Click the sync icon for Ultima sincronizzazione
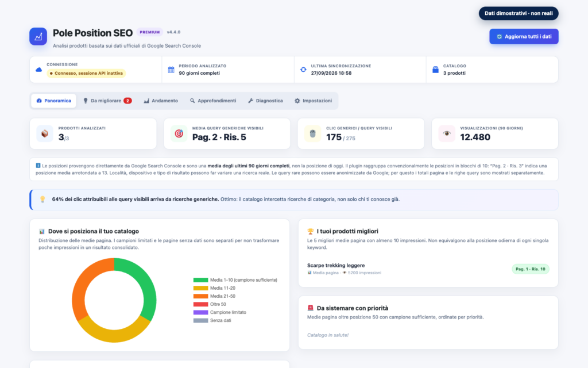 303,70
